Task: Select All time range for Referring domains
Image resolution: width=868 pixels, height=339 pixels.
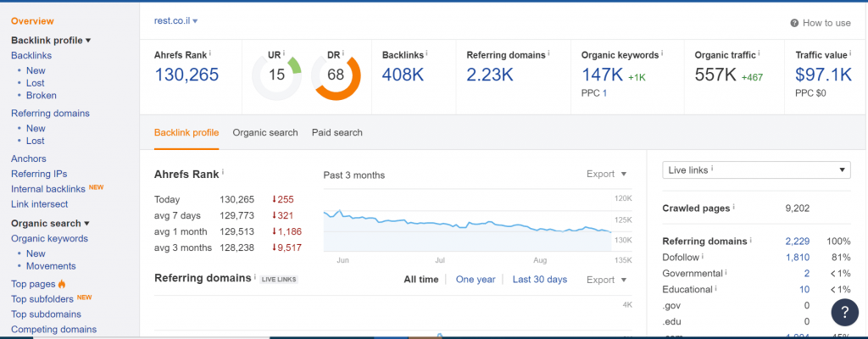Action: pos(420,279)
